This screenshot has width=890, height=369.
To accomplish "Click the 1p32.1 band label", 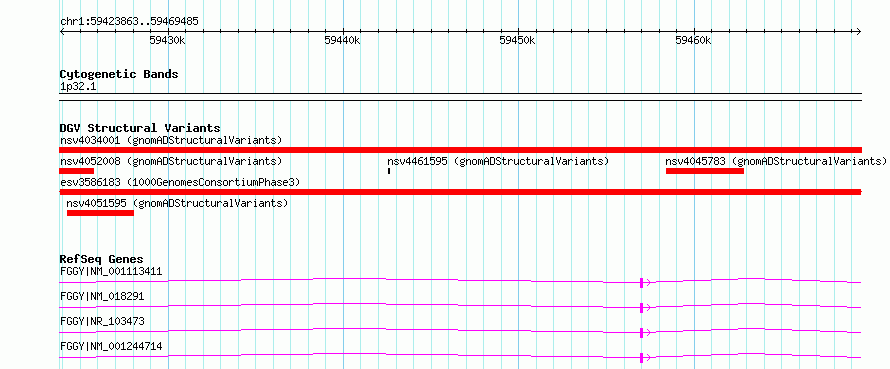I will 78,87.
